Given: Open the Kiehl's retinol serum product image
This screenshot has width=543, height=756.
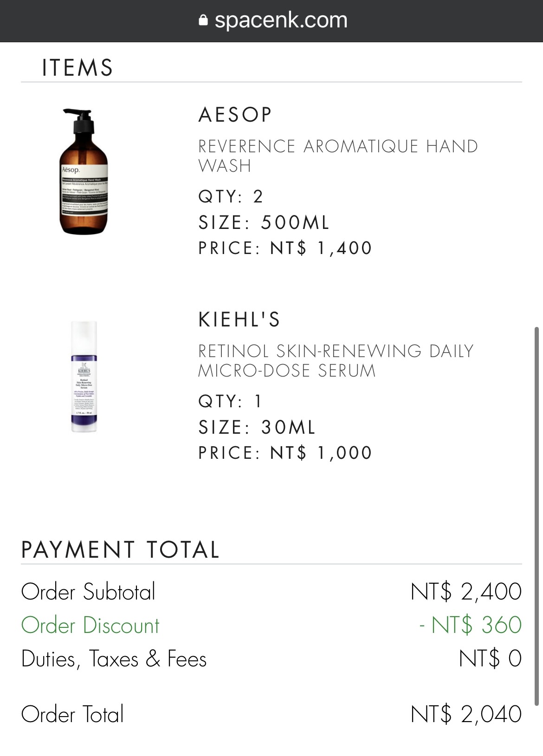Looking at the screenshot, I should coord(84,377).
